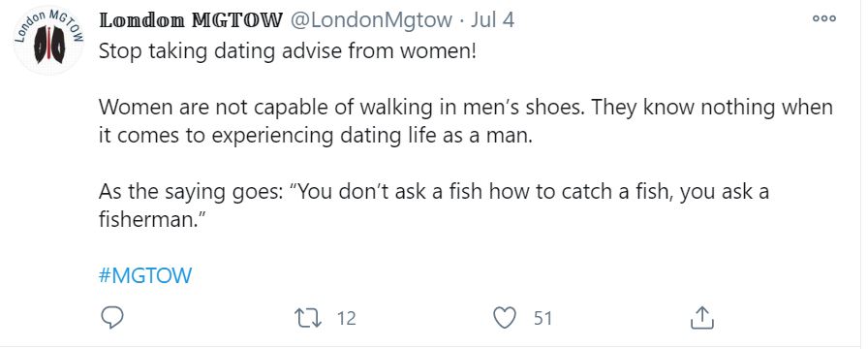Open the London MGTOW display name
This screenshot has width=868, height=349.
pos(191,21)
